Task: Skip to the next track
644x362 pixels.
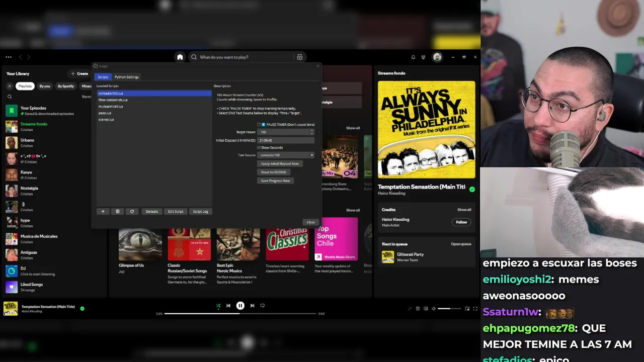Action: (253, 305)
